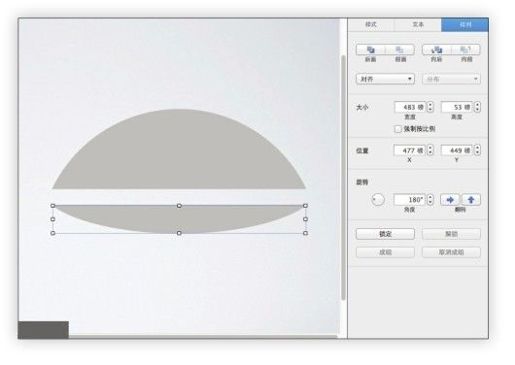Click the angle value stepper

tap(430, 200)
